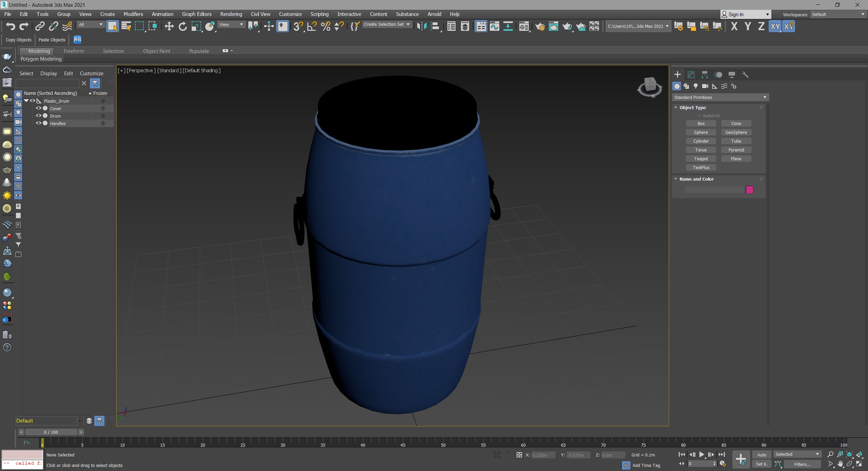This screenshot has height=471, width=868.
Task: Click the Mirror tool icon
Action: point(422,26)
